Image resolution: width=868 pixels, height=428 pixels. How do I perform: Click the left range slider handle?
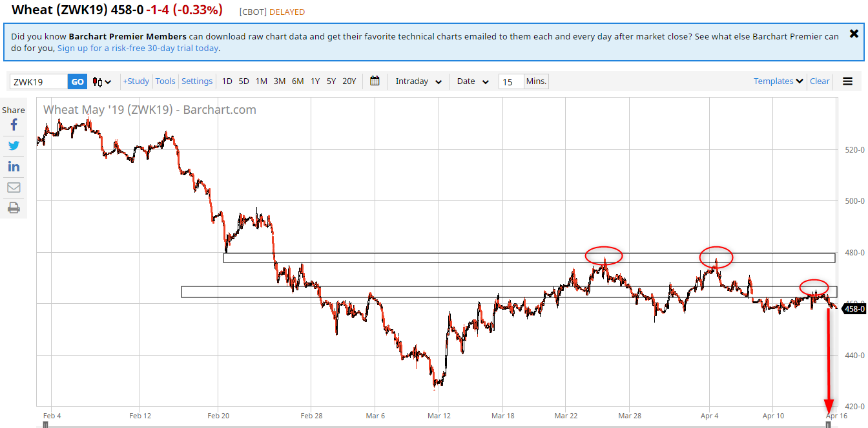click(x=45, y=424)
